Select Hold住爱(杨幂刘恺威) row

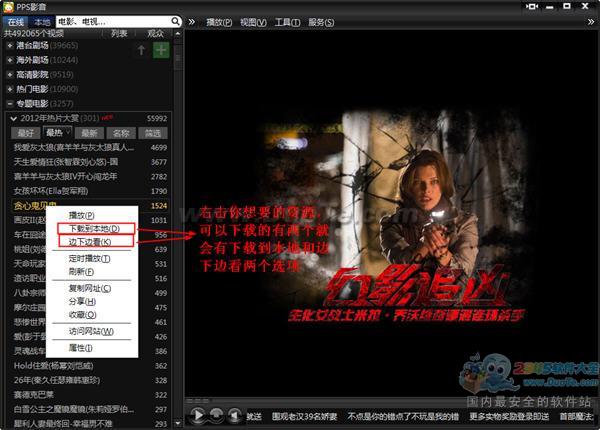[90, 366]
